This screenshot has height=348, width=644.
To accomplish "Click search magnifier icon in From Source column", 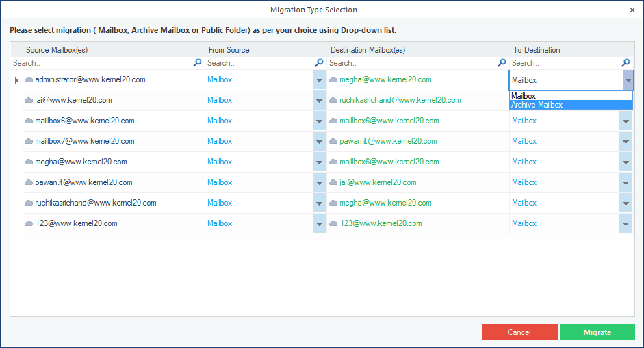I will click(319, 63).
